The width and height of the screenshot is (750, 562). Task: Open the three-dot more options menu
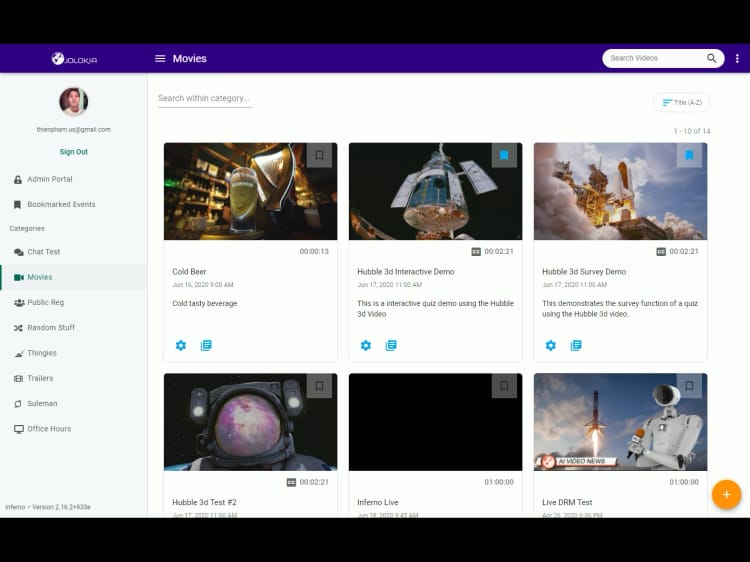737,59
